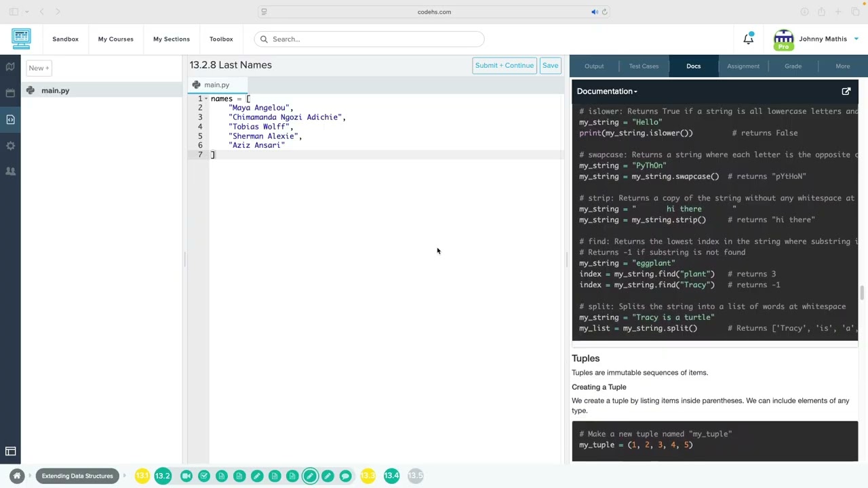
Task: Open the gear settings icon in left sidebar
Action: [10, 146]
